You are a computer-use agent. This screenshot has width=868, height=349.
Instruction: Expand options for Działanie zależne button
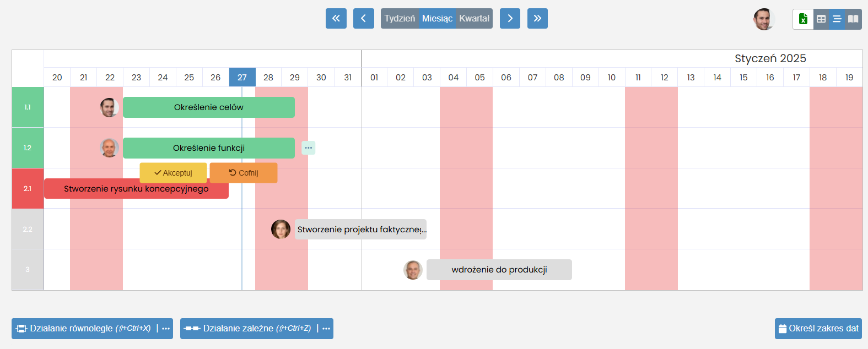326,329
